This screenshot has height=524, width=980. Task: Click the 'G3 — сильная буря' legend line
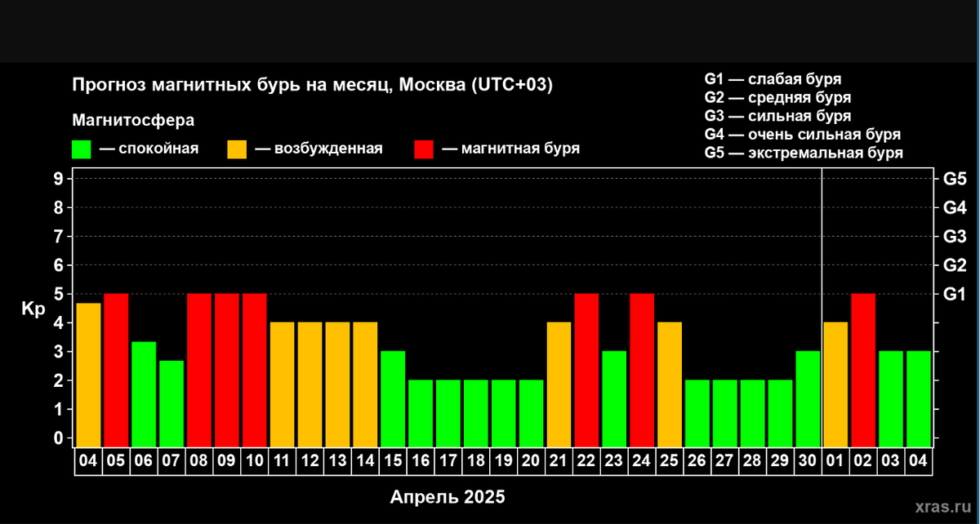777,116
